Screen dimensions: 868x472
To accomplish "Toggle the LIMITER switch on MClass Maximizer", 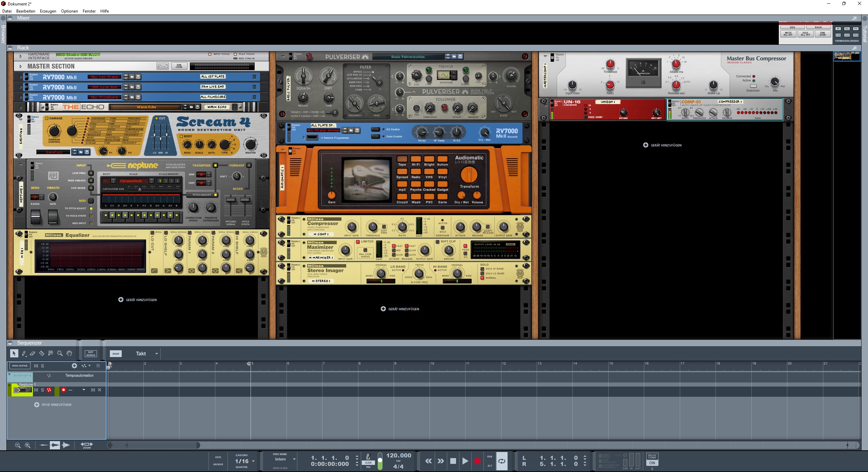I will pos(358,242).
